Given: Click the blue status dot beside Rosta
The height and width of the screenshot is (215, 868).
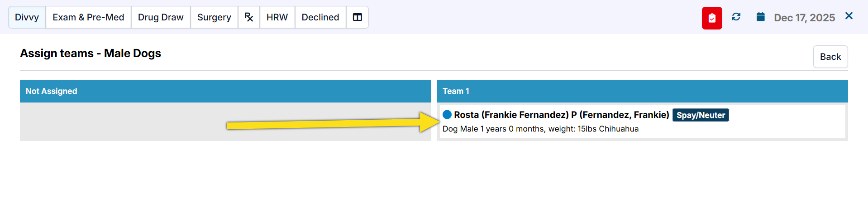Looking at the screenshot, I should pos(447,115).
